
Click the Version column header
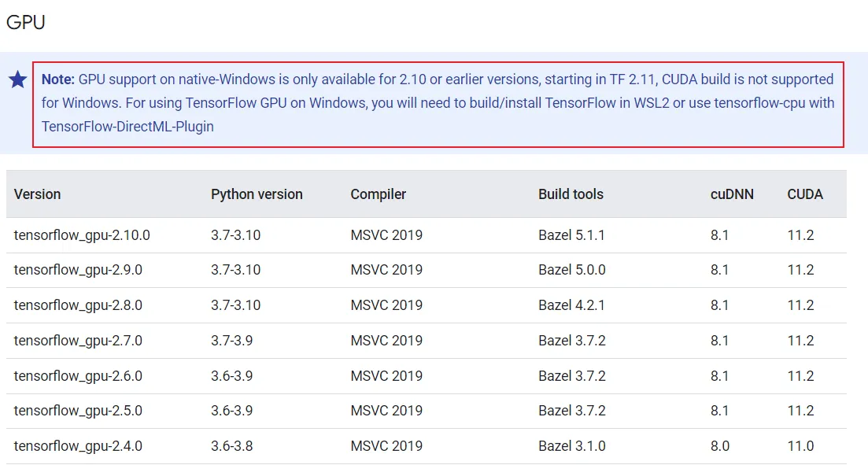[37, 194]
